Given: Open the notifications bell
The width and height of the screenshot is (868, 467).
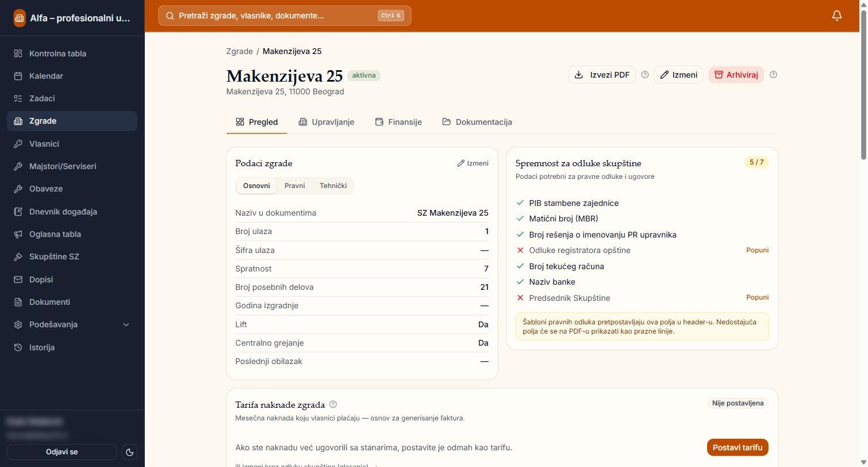Looking at the screenshot, I should pos(837,16).
